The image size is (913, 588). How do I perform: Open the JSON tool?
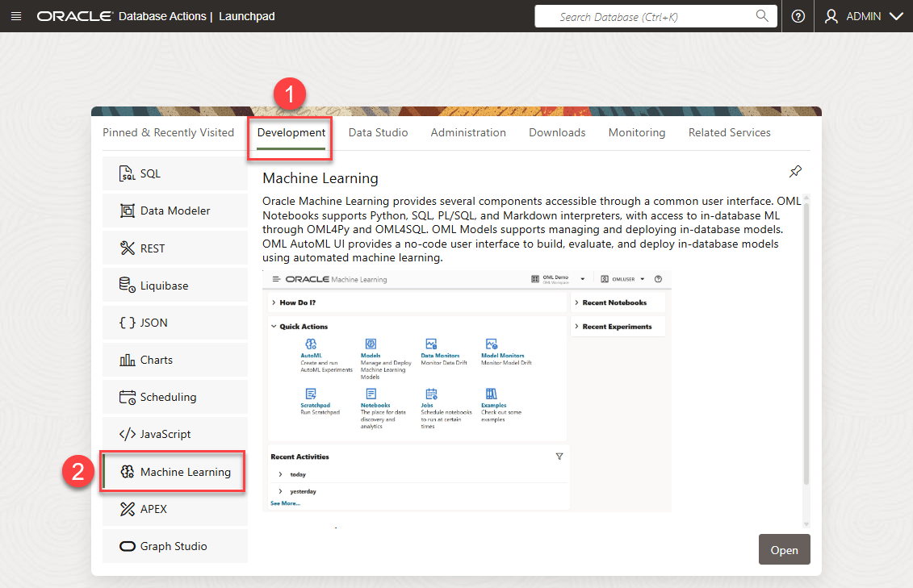(x=175, y=323)
